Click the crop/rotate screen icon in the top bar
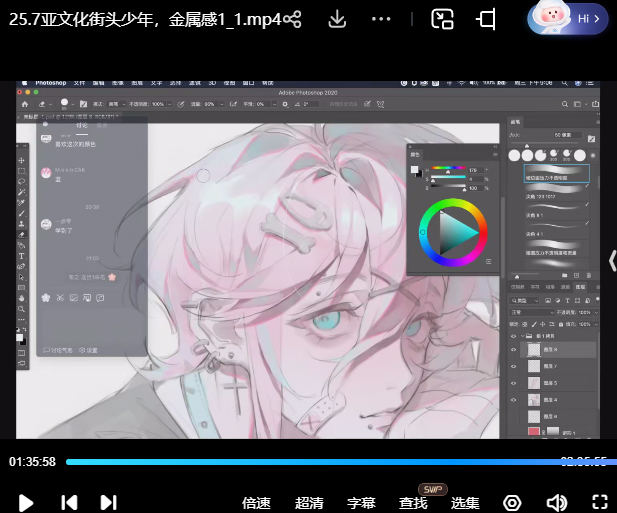Image resolution: width=617 pixels, height=513 pixels. tap(487, 19)
